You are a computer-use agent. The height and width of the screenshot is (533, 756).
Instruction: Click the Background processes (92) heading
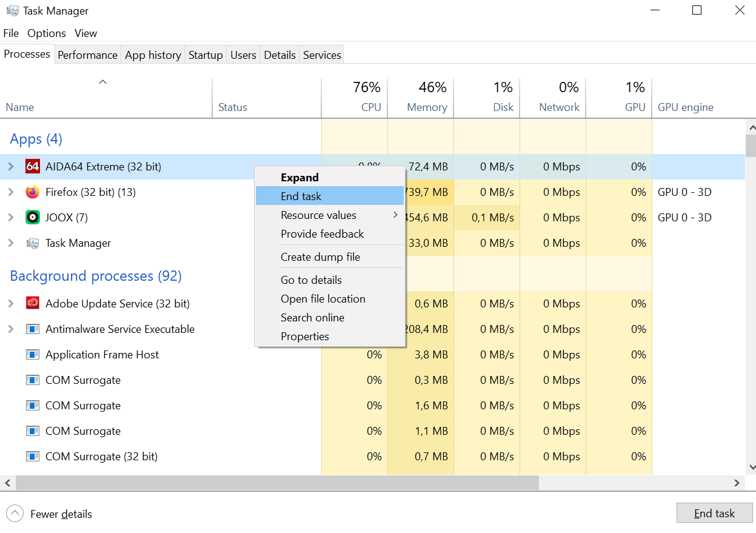click(x=96, y=277)
